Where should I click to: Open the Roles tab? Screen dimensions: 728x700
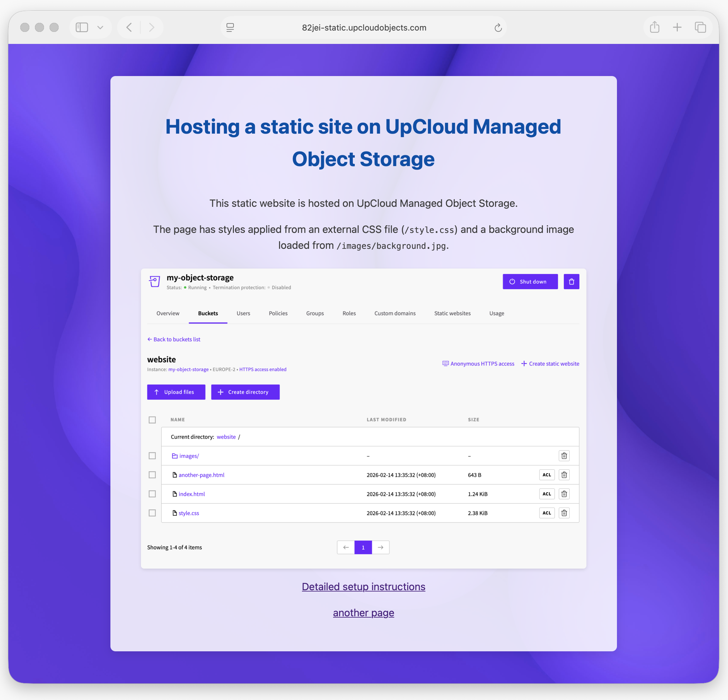pos(349,313)
